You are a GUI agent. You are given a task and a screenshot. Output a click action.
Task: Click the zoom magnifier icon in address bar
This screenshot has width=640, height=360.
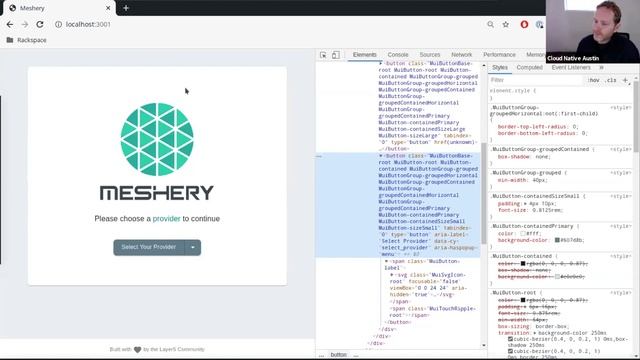pyautogui.click(x=490, y=24)
